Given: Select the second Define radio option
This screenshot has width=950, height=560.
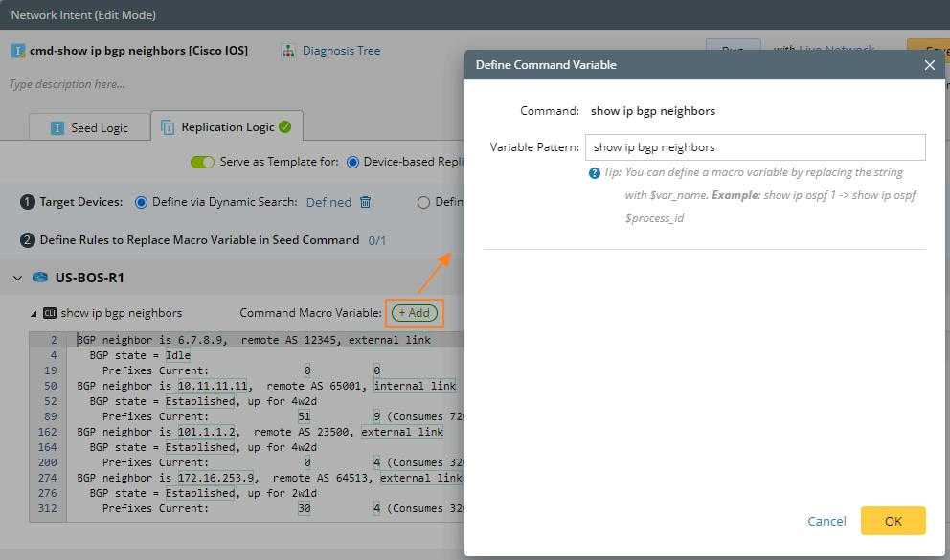Looking at the screenshot, I should click(423, 202).
